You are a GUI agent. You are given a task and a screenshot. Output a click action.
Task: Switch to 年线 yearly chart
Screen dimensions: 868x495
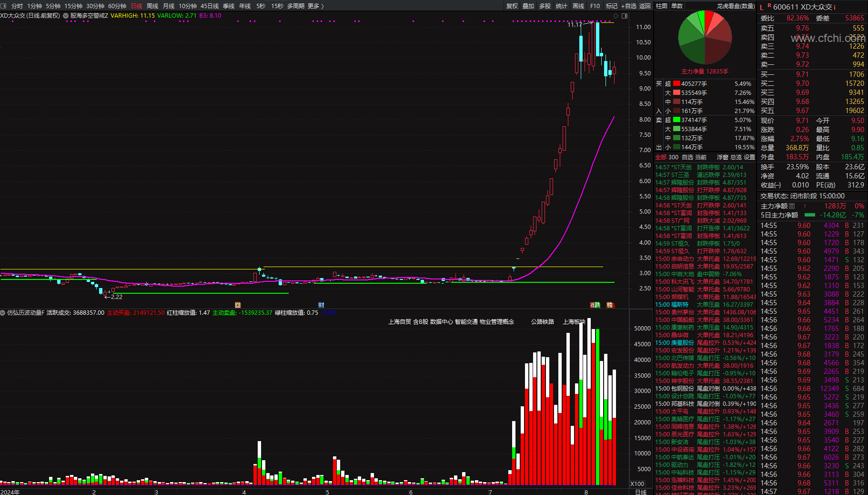(245, 6)
